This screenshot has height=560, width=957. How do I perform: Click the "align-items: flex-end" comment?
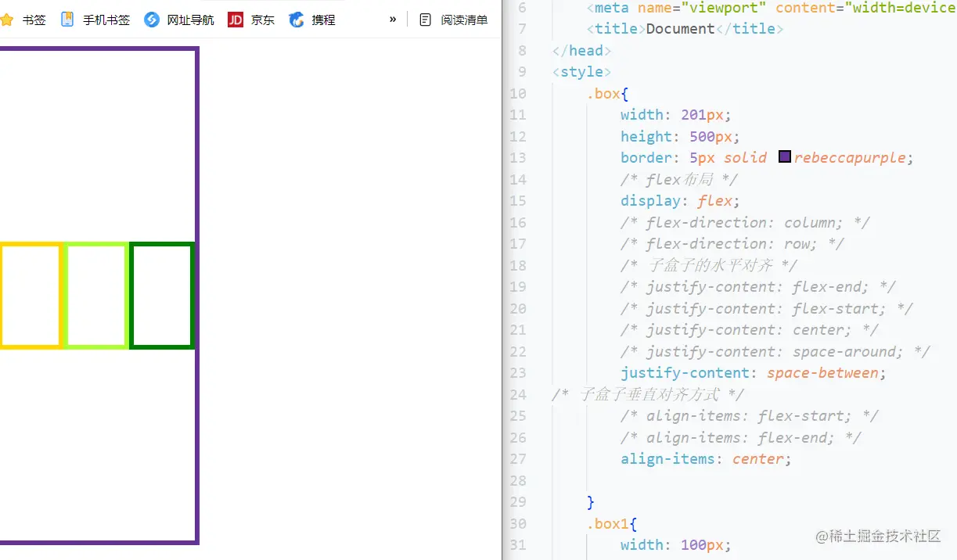[741, 437]
